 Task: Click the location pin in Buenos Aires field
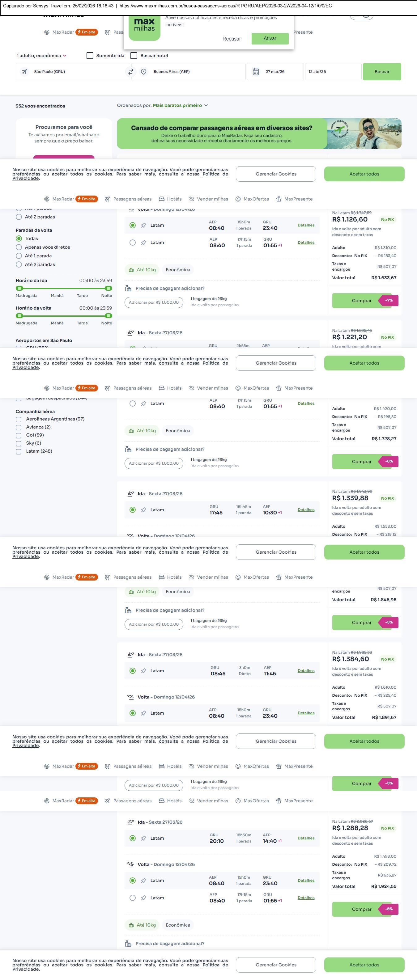(143, 71)
